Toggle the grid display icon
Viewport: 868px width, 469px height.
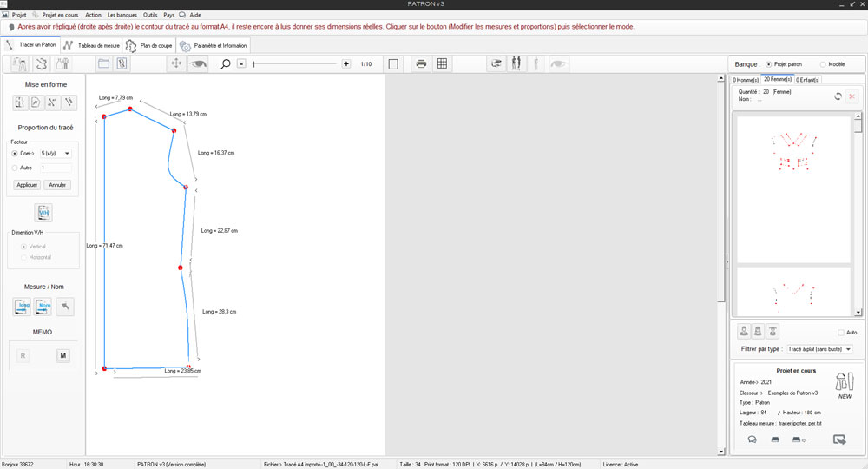pos(442,63)
